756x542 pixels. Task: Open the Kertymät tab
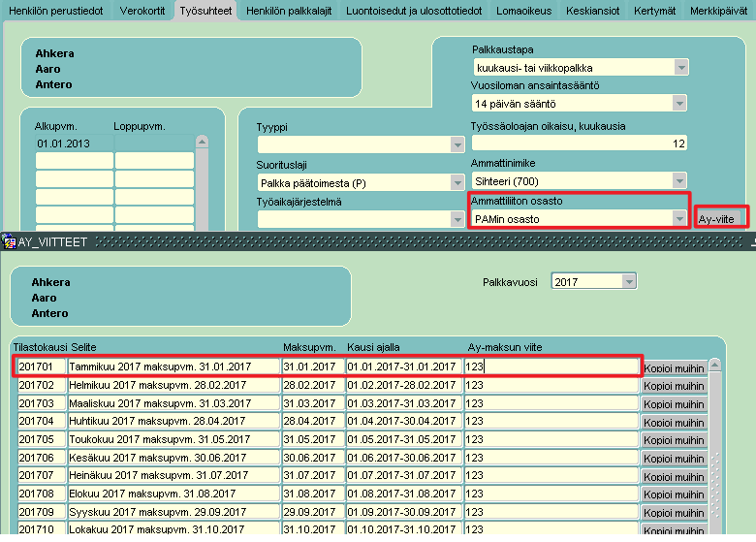[655, 11]
